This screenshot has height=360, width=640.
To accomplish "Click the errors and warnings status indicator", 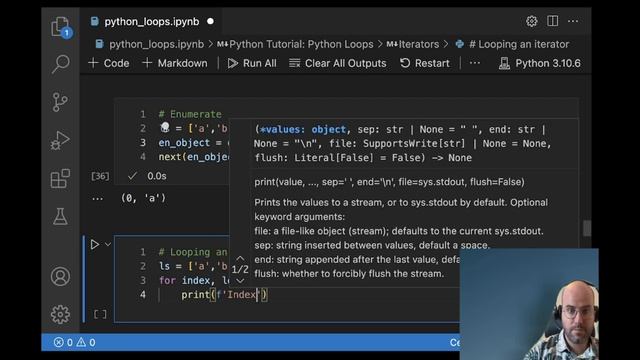I will 74,342.
